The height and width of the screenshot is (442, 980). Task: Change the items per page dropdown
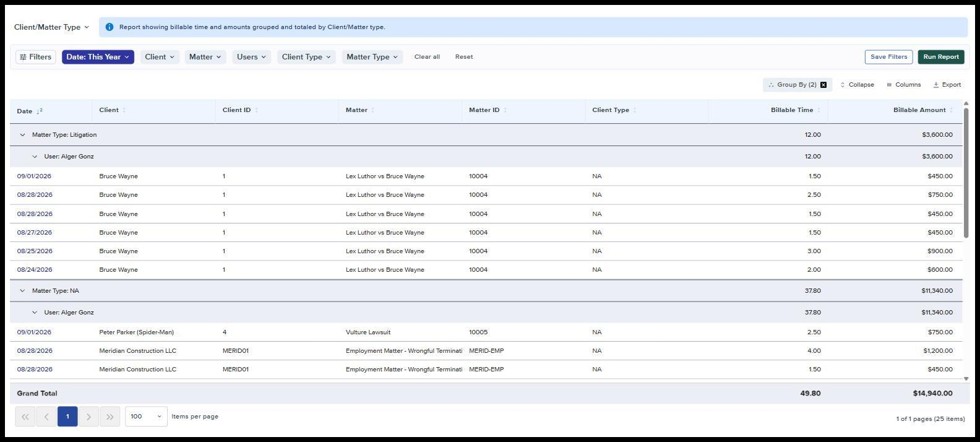coord(146,417)
